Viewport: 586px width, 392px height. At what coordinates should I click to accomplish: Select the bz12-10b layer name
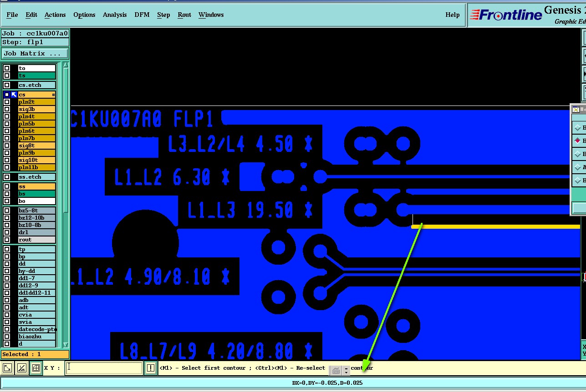pos(36,218)
